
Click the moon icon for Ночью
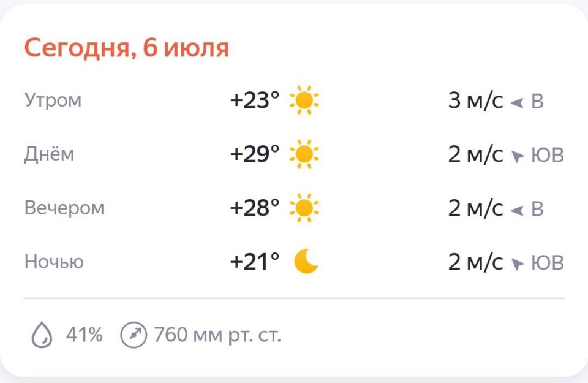tap(306, 262)
